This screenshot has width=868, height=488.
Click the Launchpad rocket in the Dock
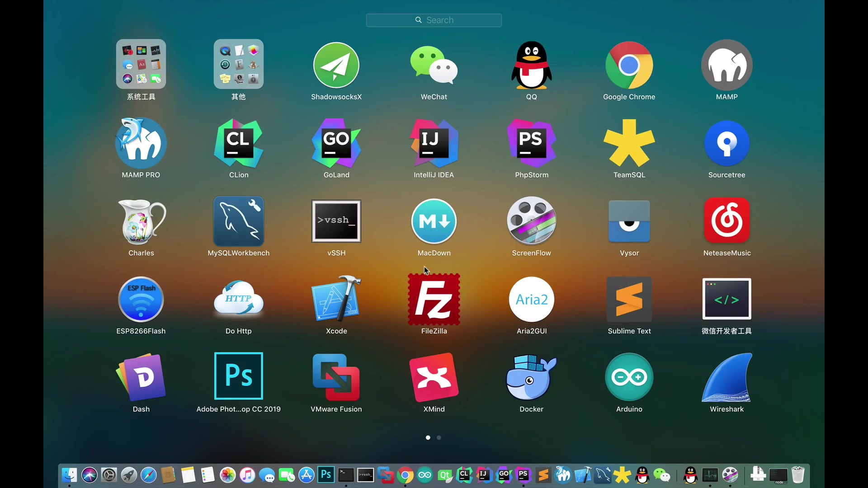click(x=129, y=475)
